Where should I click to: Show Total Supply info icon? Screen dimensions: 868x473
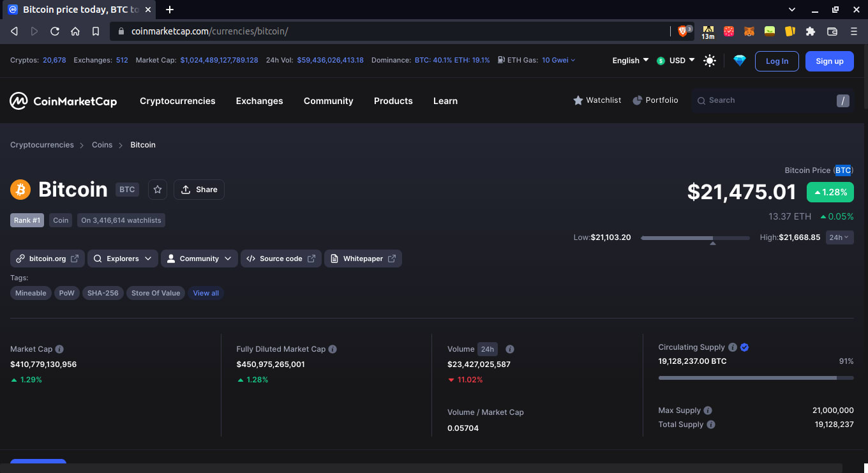[x=711, y=424]
